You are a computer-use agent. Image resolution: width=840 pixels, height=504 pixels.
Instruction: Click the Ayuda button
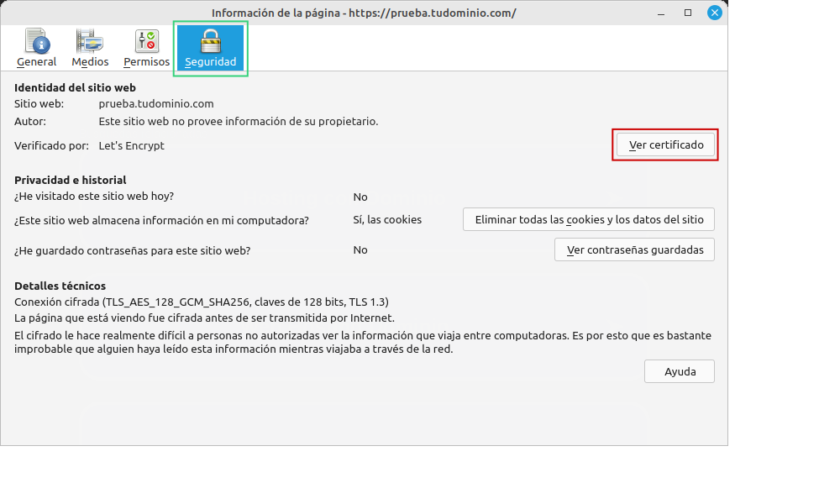pyautogui.click(x=679, y=371)
